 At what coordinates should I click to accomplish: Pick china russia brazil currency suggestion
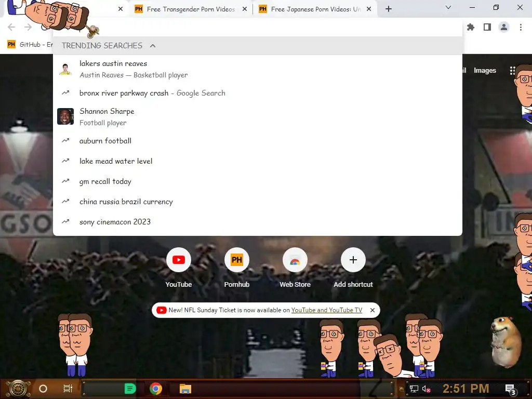pos(258,202)
